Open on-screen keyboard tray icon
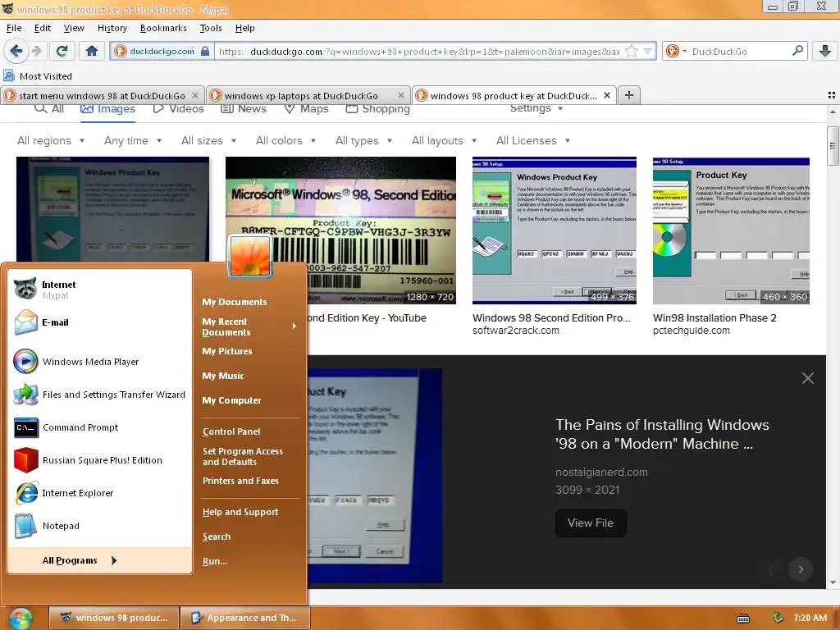Screen dimensions: 840x630 [743, 619]
